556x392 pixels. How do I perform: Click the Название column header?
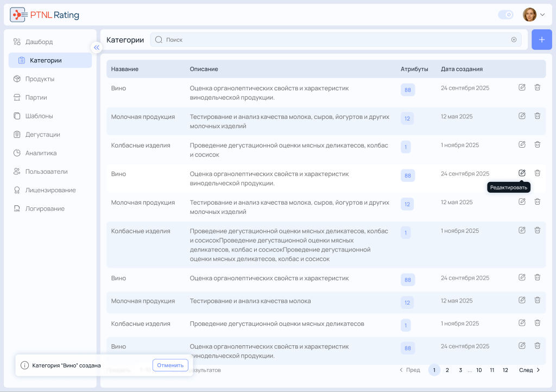click(125, 69)
